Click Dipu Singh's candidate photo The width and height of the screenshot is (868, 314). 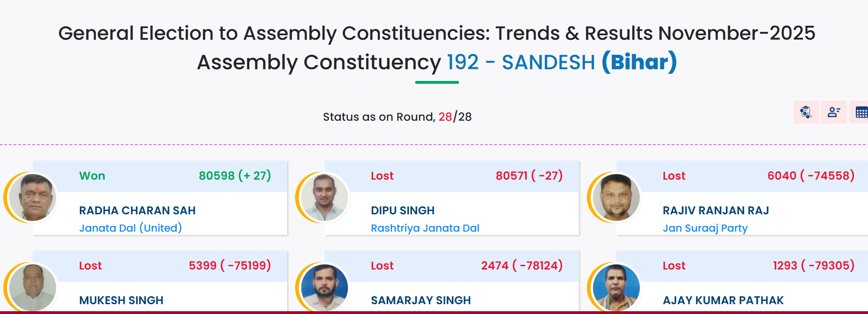[x=325, y=197]
